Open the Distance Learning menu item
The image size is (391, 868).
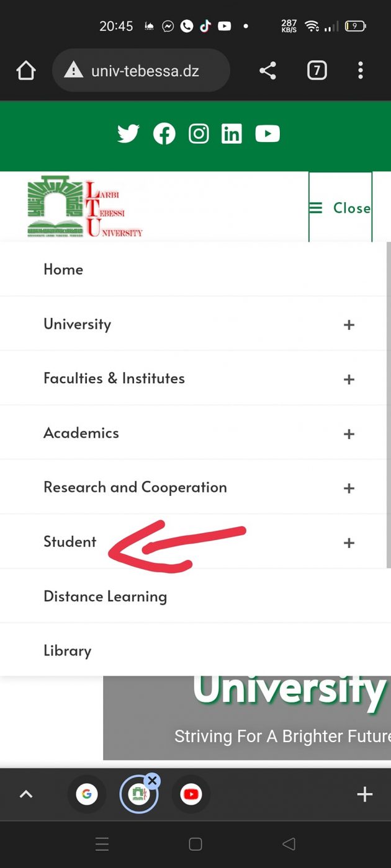coord(106,596)
